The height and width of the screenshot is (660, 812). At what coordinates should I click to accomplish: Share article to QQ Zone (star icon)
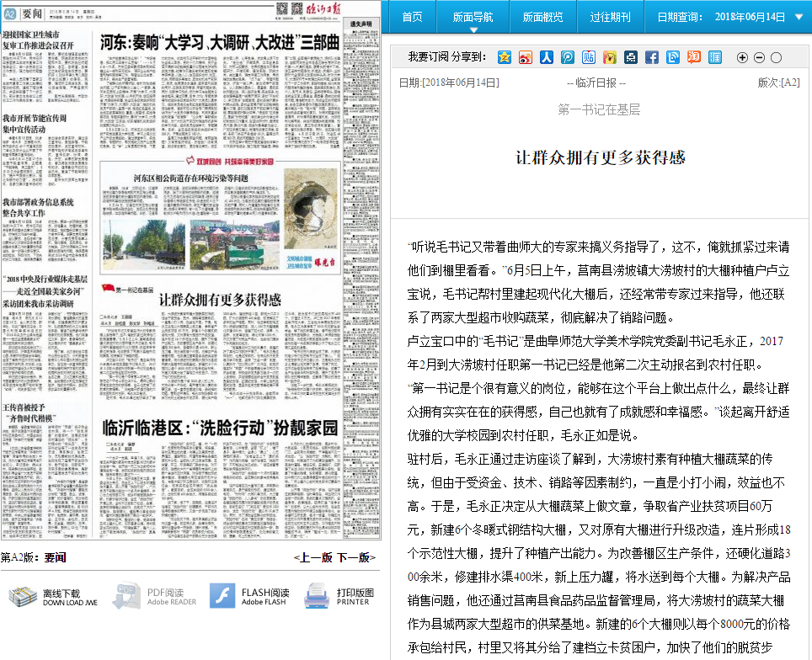point(505,57)
